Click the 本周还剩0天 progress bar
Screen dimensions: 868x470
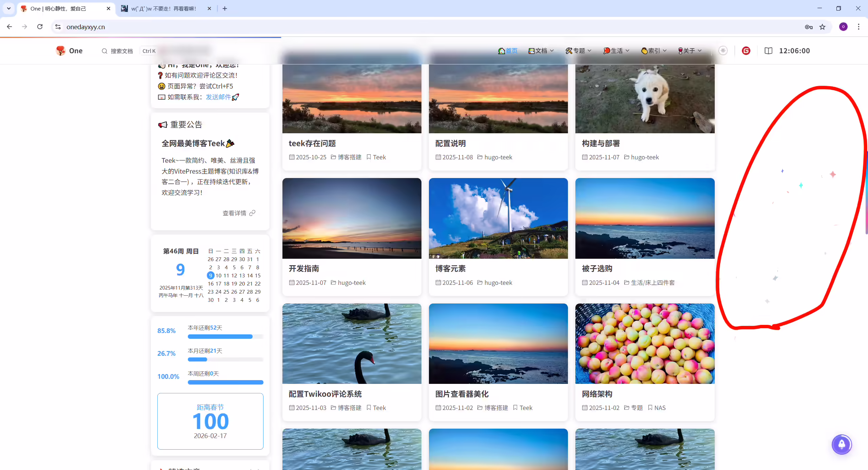(225, 383)
